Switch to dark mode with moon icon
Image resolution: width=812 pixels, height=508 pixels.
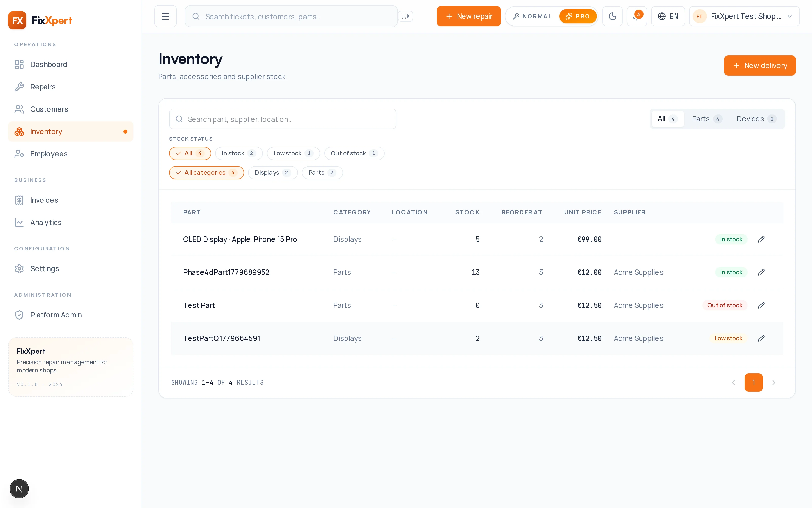(612, 16)
